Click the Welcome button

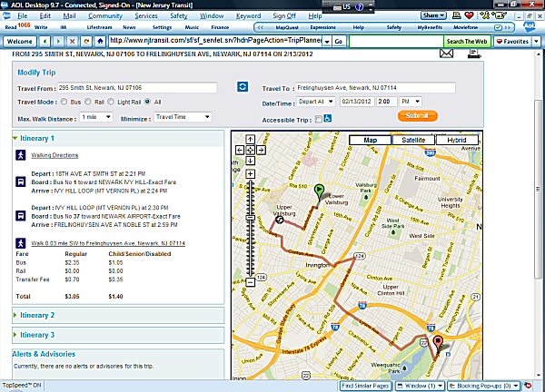(x=19, y=42)
